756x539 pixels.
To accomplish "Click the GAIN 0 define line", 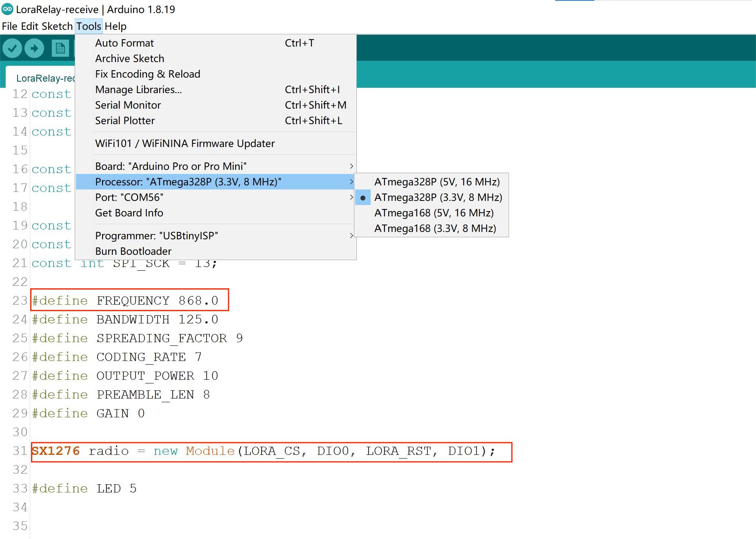I will coord(88,413).
